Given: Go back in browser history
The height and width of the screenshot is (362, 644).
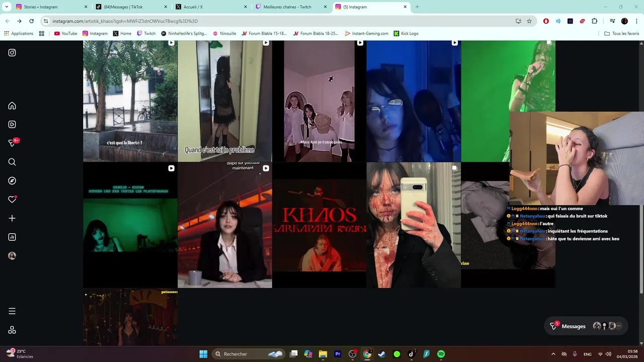Looking at the screenshot, I should (x=7, y=21).
